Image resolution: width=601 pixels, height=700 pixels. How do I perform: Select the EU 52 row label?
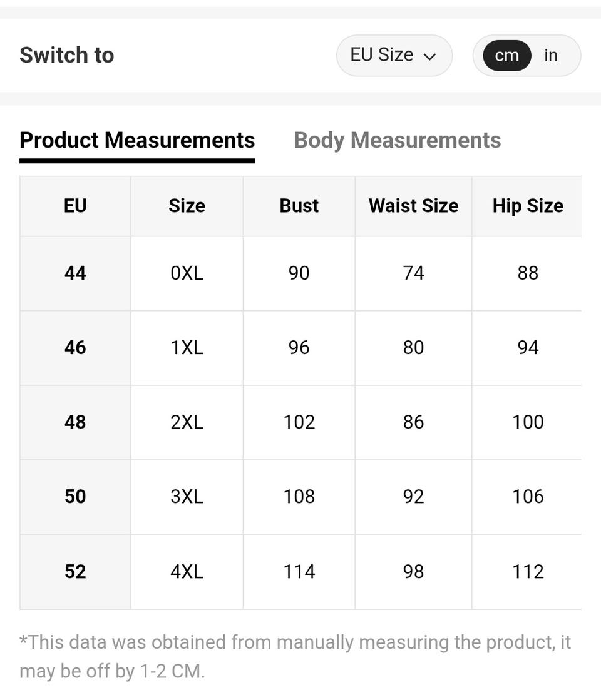(x=75, y=571)
